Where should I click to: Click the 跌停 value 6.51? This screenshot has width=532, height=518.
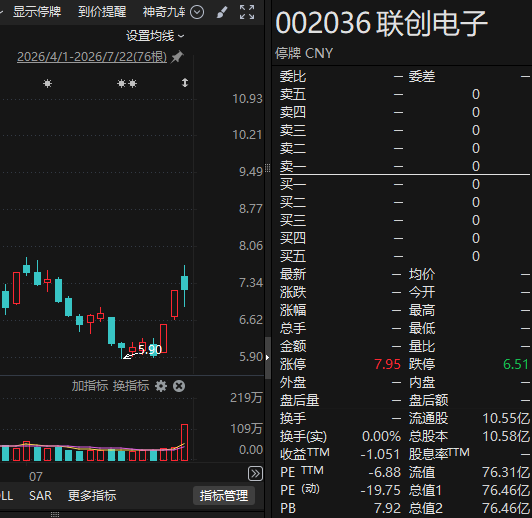(516, 364)
